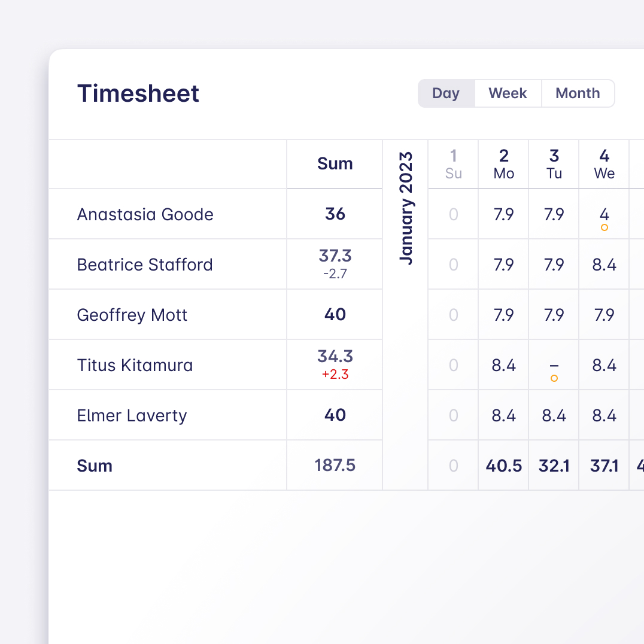Select Beatrice Stafford employee name
644x644 pixels.
145,265
